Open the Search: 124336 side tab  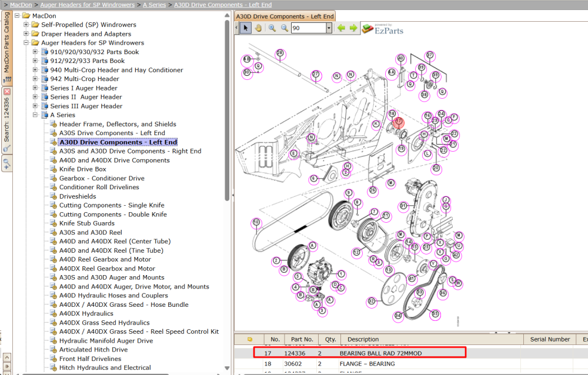[x=6, y=120]
